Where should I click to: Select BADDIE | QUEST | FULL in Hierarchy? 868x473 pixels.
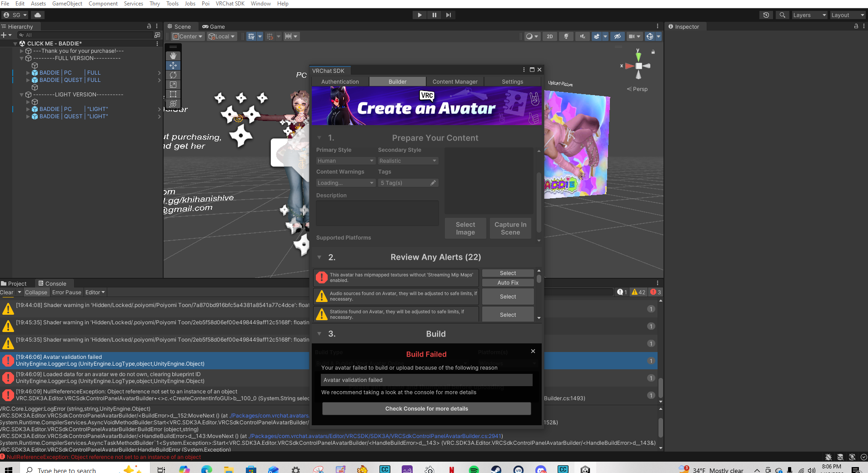coord(70,80)
